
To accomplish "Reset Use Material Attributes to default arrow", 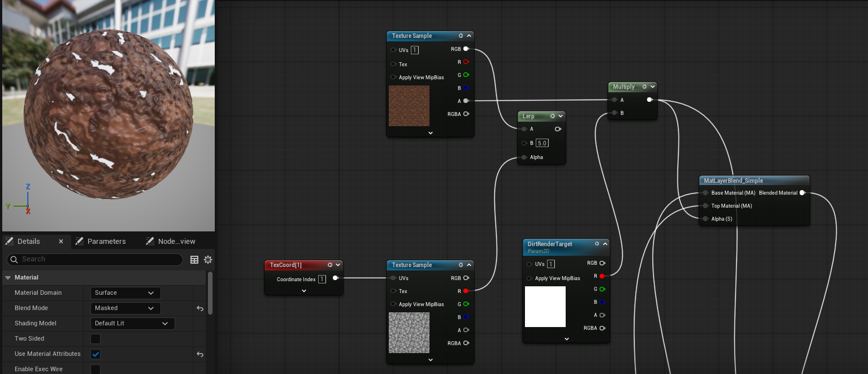I will [199, 354].
